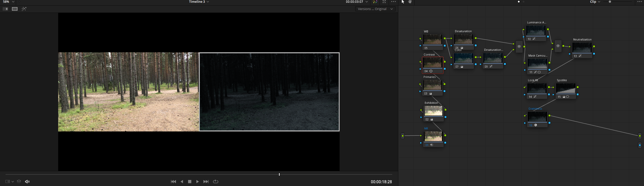The width and height of the screenshot is (644, 186).
Task: Select the second dim page dot
Action: (x=524, y=2)
